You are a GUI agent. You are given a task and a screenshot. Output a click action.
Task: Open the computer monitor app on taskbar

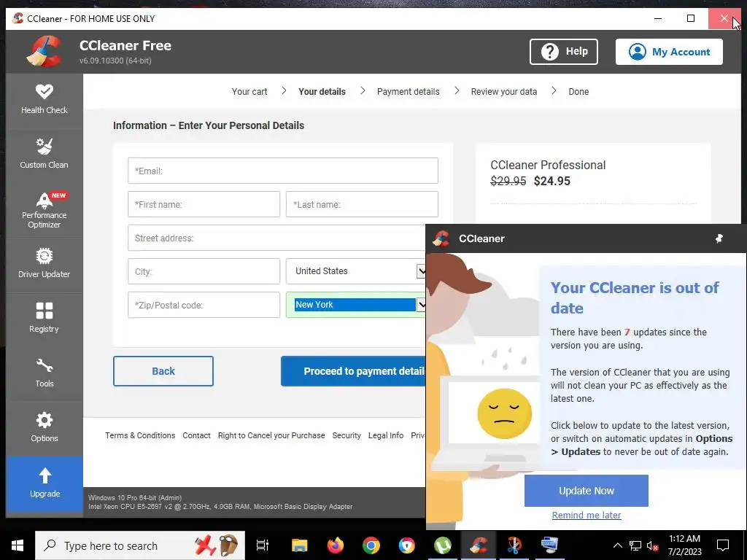tap(550, 545)
